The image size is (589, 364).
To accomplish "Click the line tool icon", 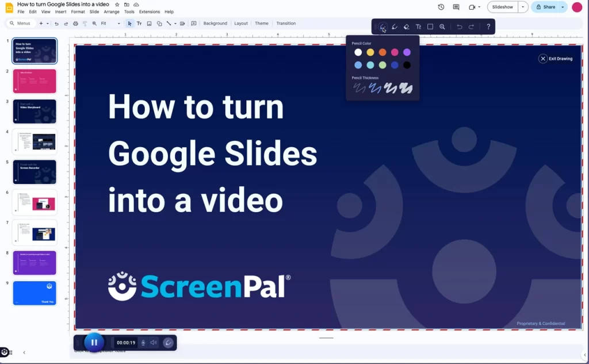I will [169, 24].
